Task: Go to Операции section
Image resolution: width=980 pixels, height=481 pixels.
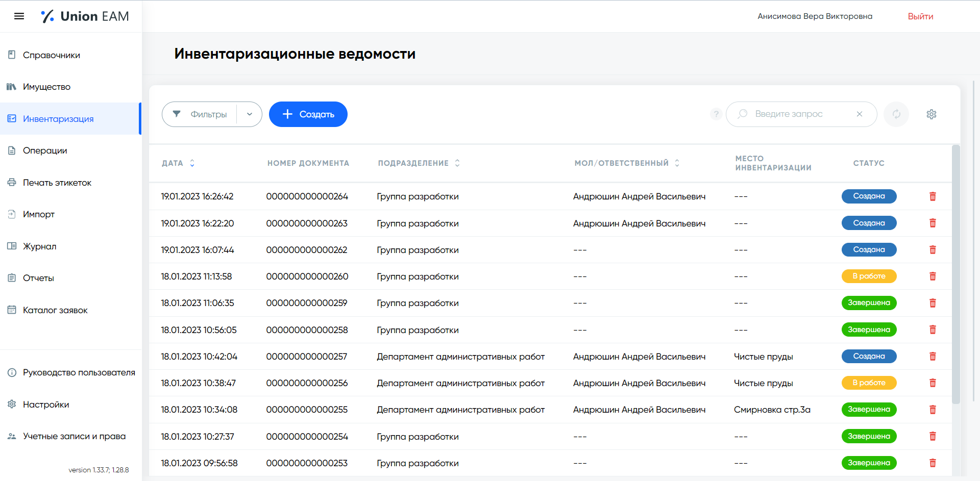Action: point(45,150)
